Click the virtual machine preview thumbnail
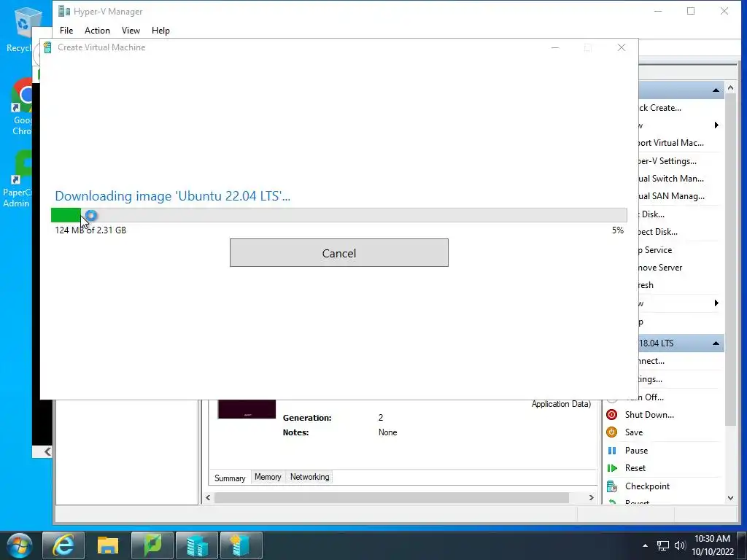747x560 pixels. (x=247, y=409)
